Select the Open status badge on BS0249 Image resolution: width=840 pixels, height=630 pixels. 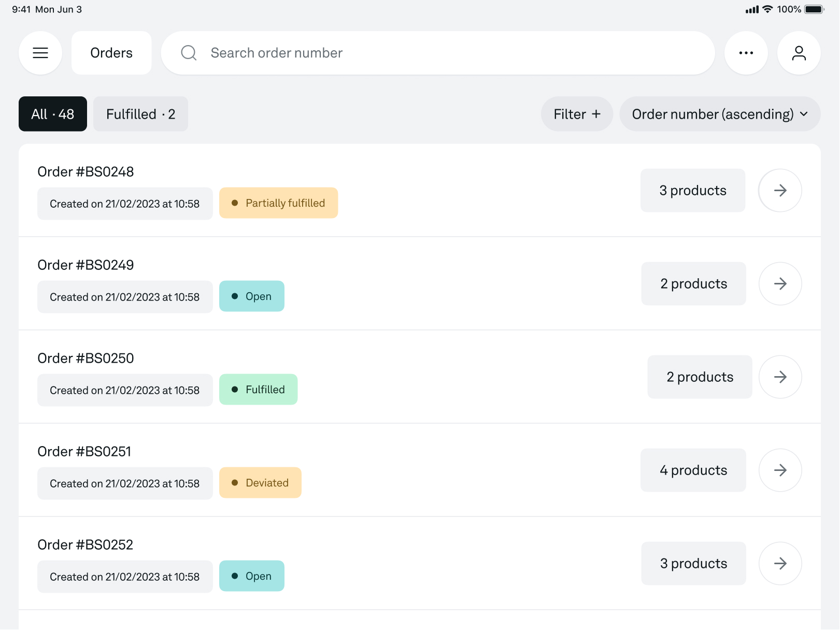coord(252,296)
